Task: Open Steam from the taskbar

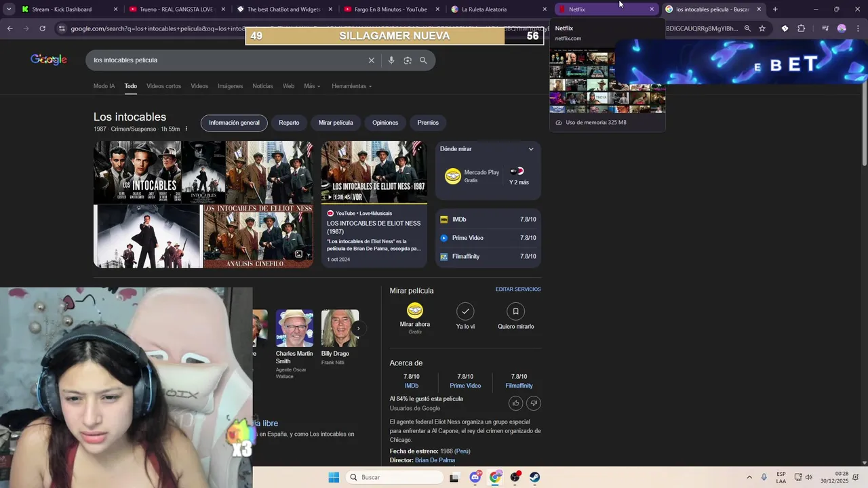Action: [535, 477]
